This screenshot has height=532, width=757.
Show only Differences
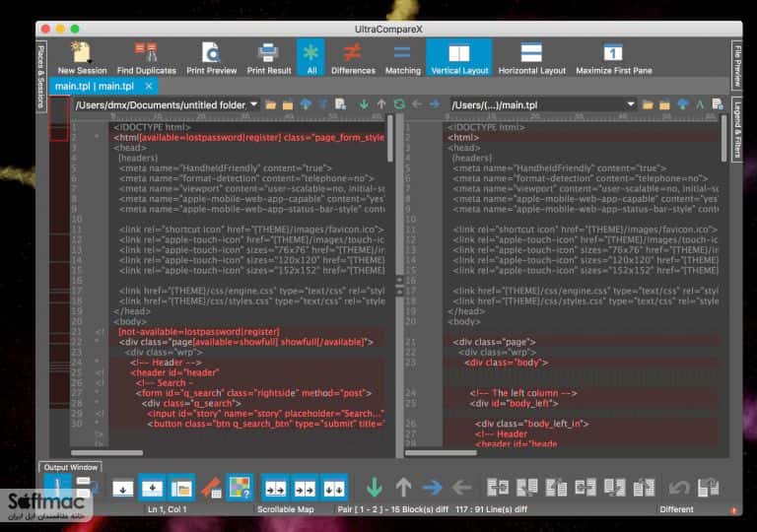[353, 58]
